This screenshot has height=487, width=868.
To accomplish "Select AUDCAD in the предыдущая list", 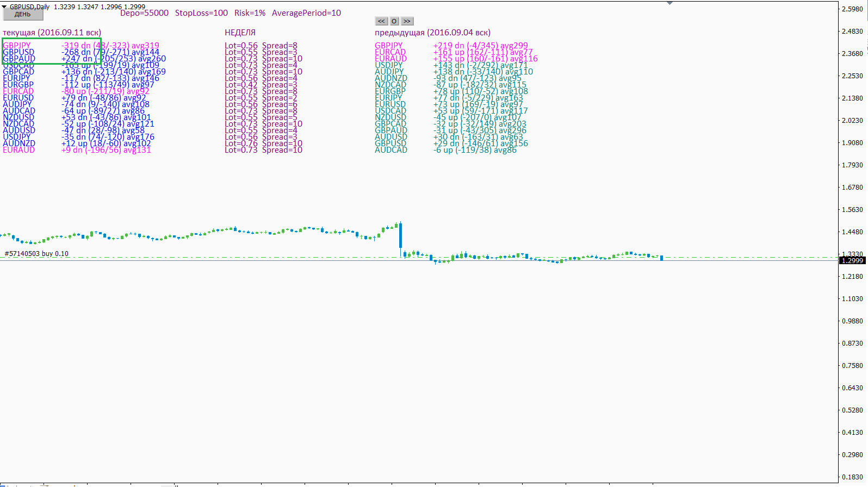I will [x=391, y=150].
